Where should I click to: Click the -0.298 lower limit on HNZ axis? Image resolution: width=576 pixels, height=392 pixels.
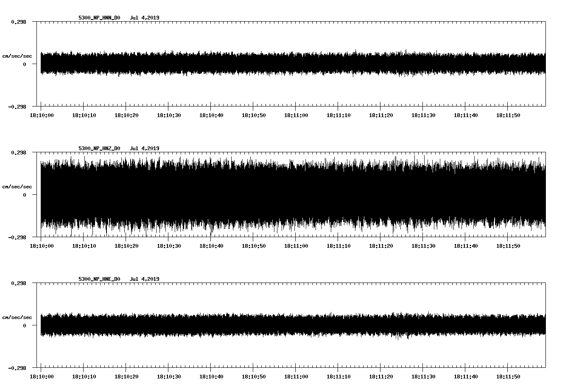click(17, 238)
